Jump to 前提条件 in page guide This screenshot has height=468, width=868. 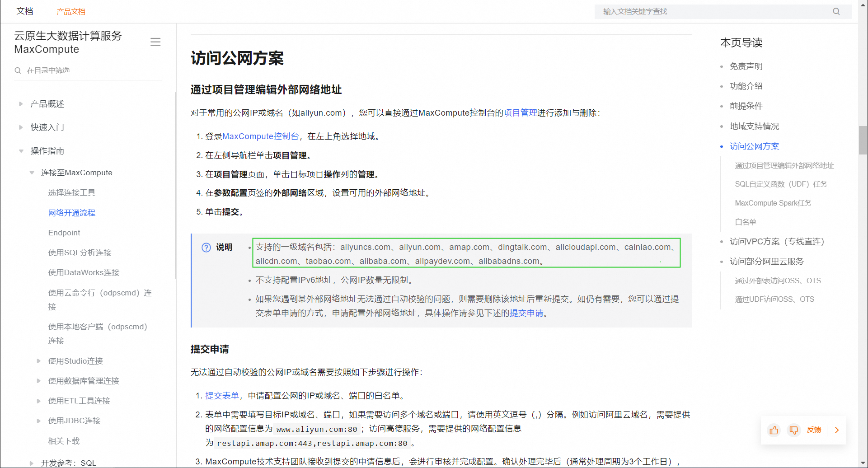[746, 106]
